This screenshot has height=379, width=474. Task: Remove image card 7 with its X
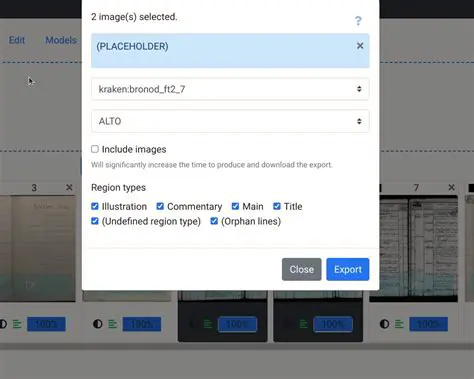[451, 188]
